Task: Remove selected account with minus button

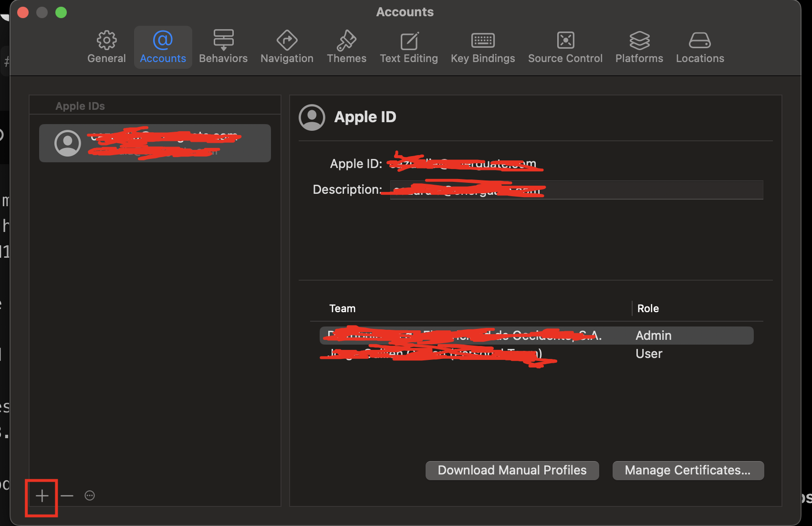Action: tap(67, 496)
